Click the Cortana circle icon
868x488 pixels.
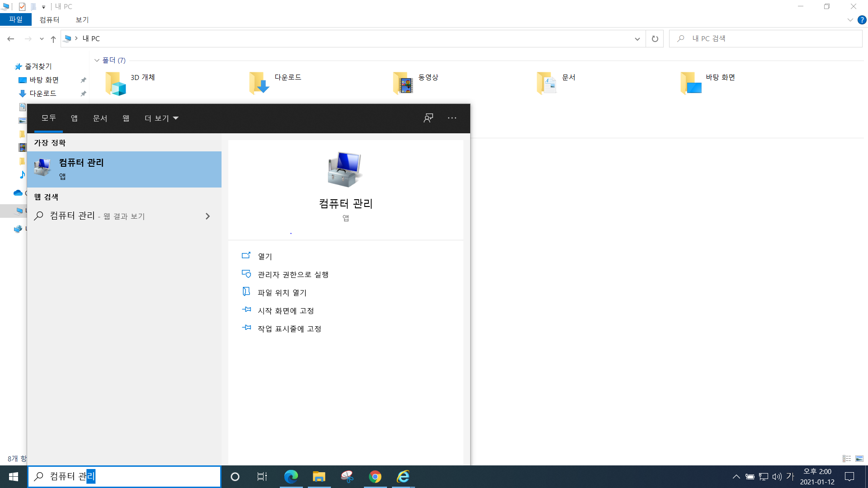pos(235,476)
